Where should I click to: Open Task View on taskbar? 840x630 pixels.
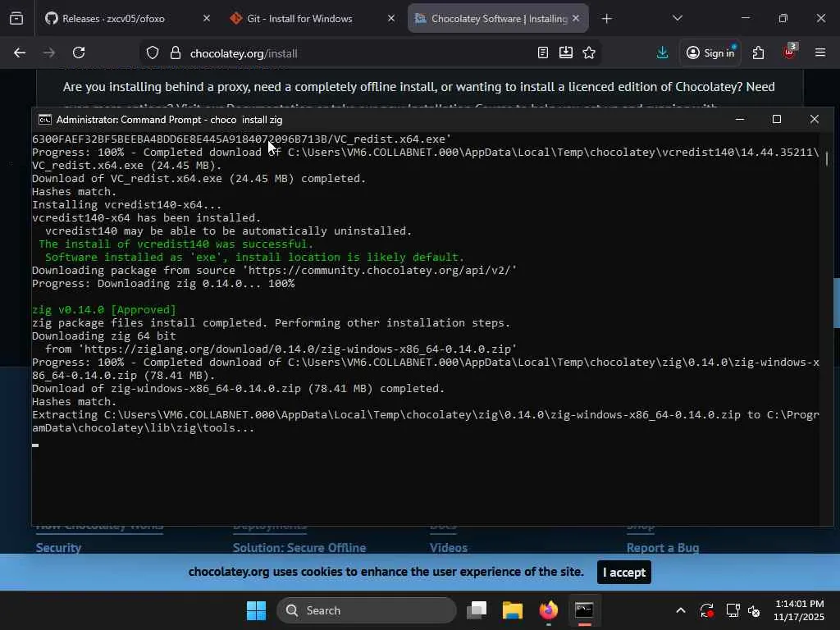tap(477, 610)
